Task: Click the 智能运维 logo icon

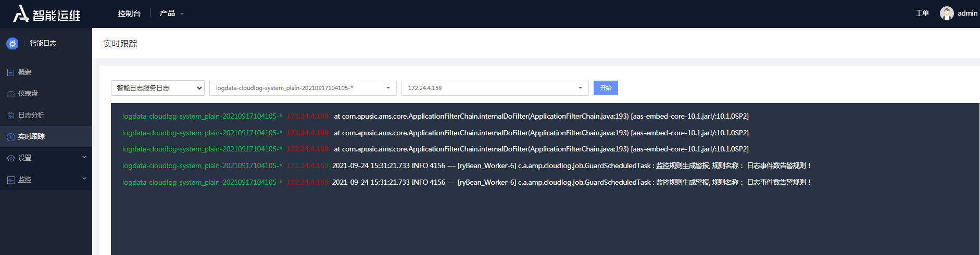Action: coord(21,14)
